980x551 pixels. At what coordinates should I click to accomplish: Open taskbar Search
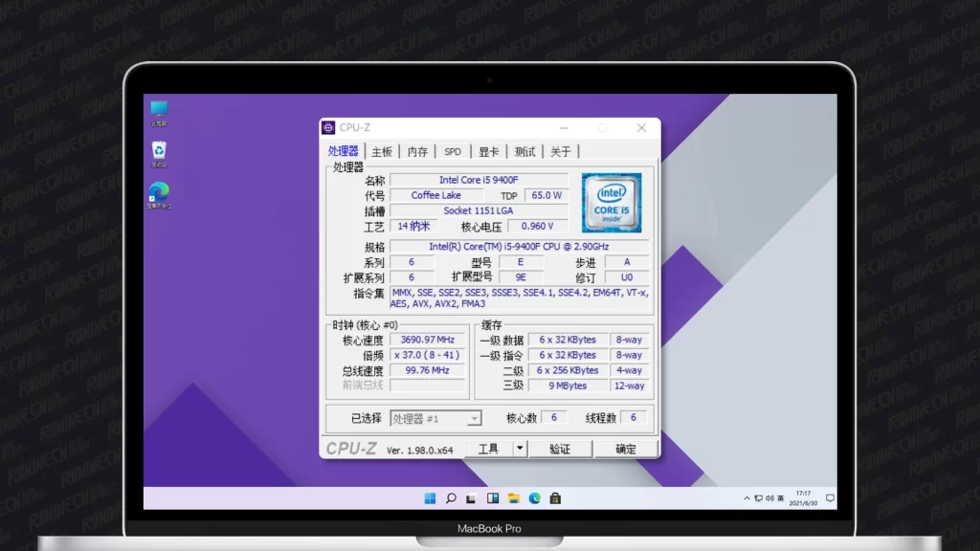(451, 498)
